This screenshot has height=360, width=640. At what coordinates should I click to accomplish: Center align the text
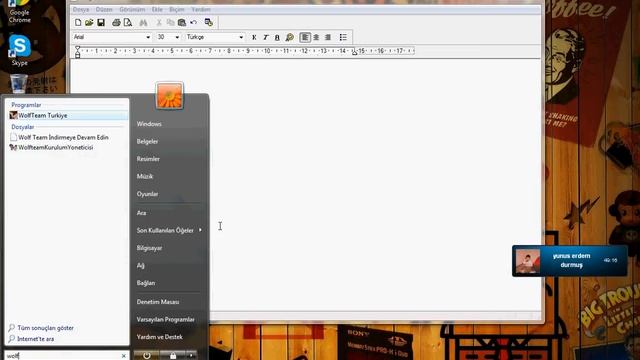(316, 37)
